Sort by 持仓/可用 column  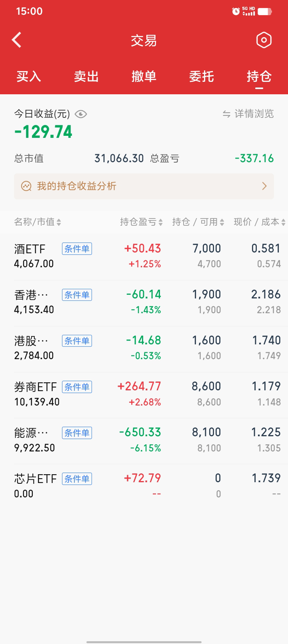pos(198,222)
